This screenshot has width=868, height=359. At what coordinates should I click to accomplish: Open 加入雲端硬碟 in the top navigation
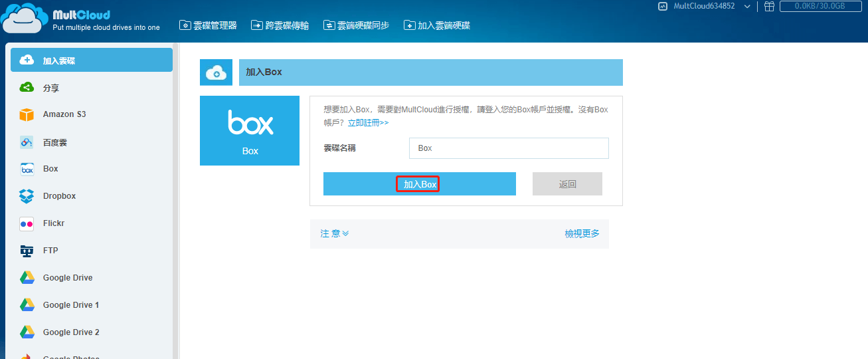tap(437, 25)
